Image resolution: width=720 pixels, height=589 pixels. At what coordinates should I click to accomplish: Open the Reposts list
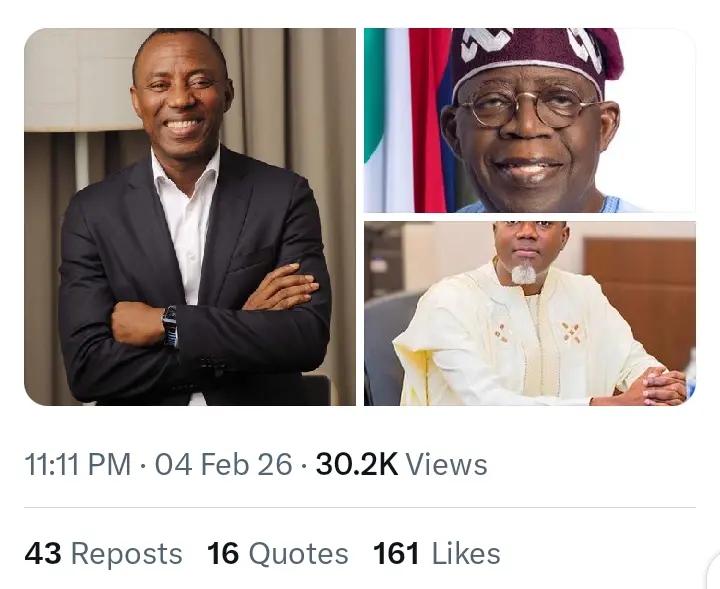coord(126,554)
